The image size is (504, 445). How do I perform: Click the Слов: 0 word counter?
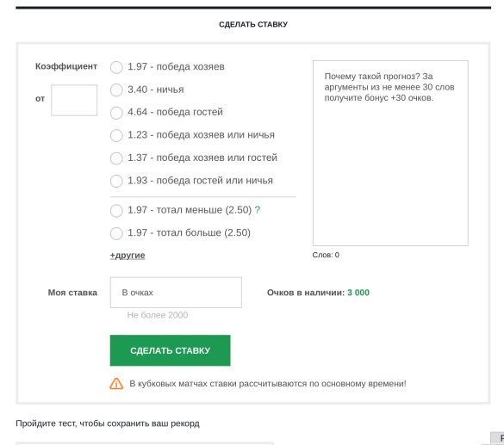click(x=326, y=255)
